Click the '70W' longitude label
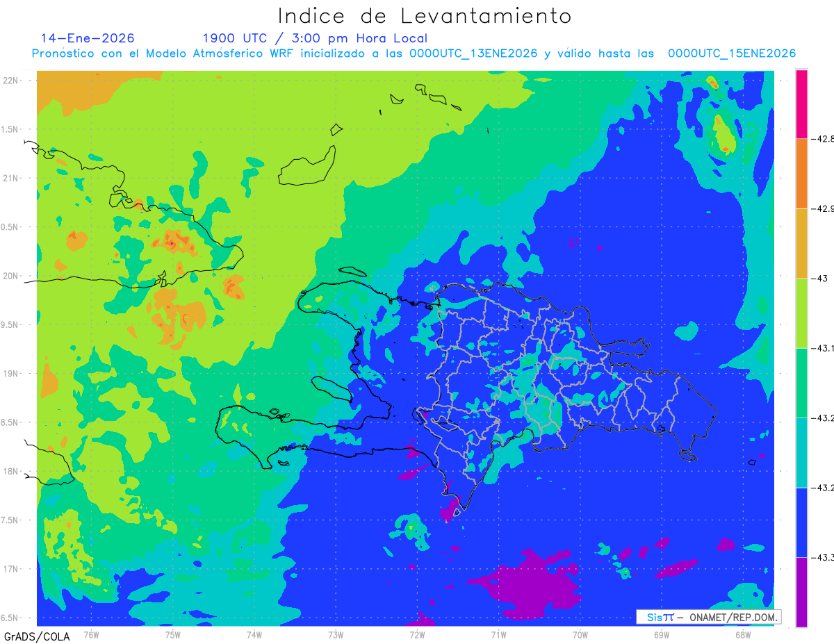Viewport: 834px width, 644px height. (580, 634)
